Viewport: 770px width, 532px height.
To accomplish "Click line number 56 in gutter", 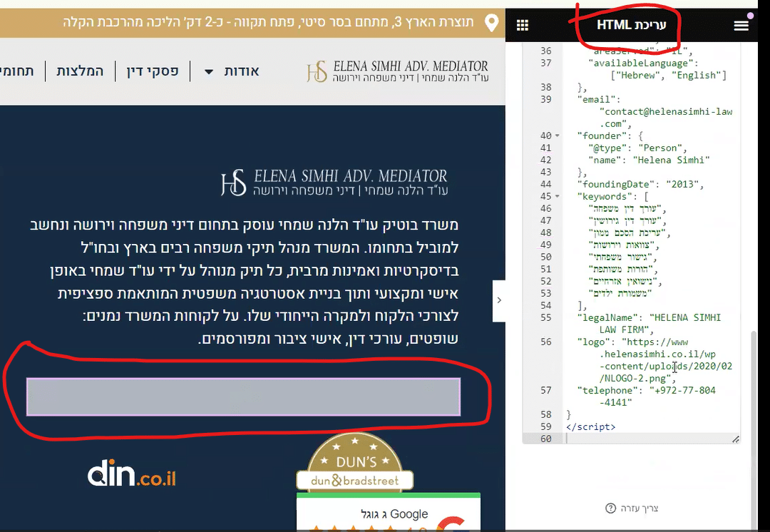I will 545,342.
